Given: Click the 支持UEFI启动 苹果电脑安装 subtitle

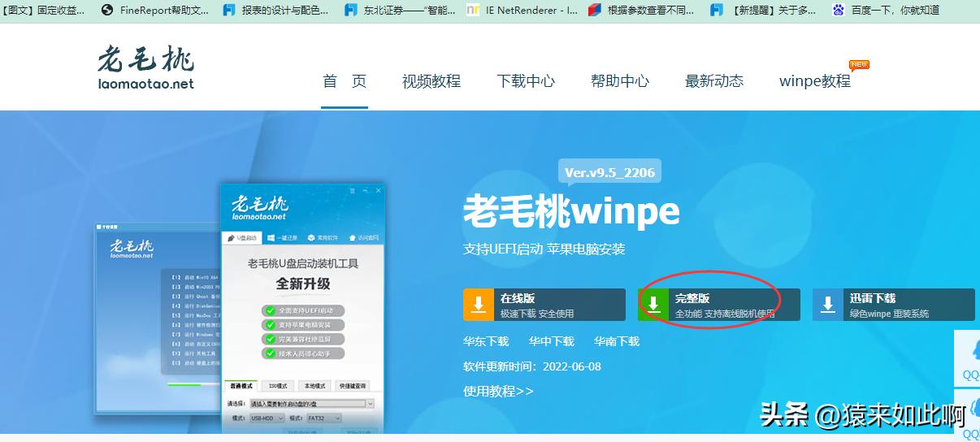Looking at the screenshot, I should [544, 249].
